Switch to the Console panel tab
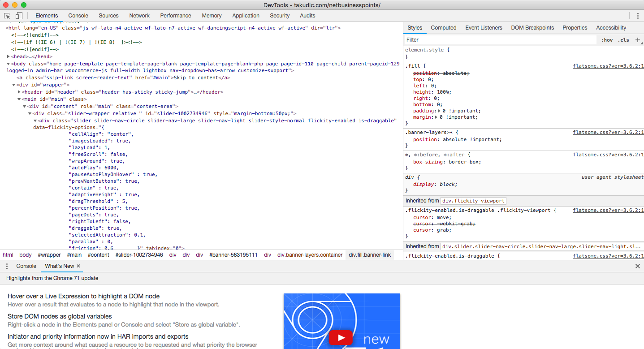Image resolution: width=644 pixels, height=349 pixels. [x=78, y=16]
